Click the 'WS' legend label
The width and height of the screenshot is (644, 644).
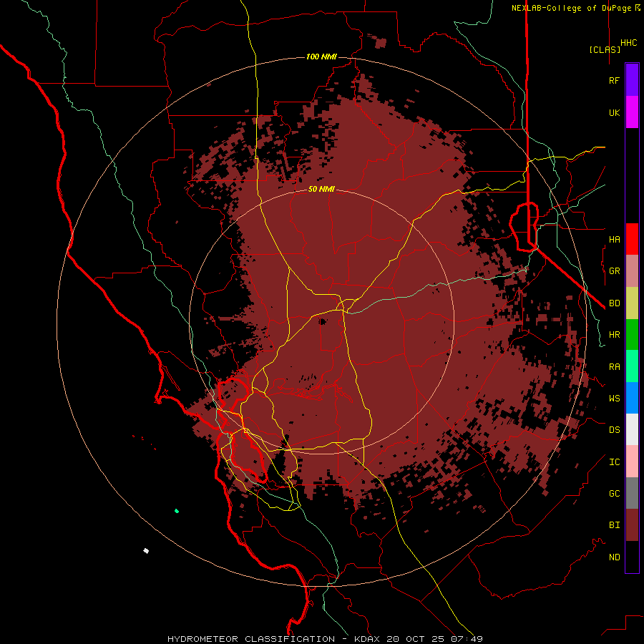pyautogui.click(x=615, y=399)
